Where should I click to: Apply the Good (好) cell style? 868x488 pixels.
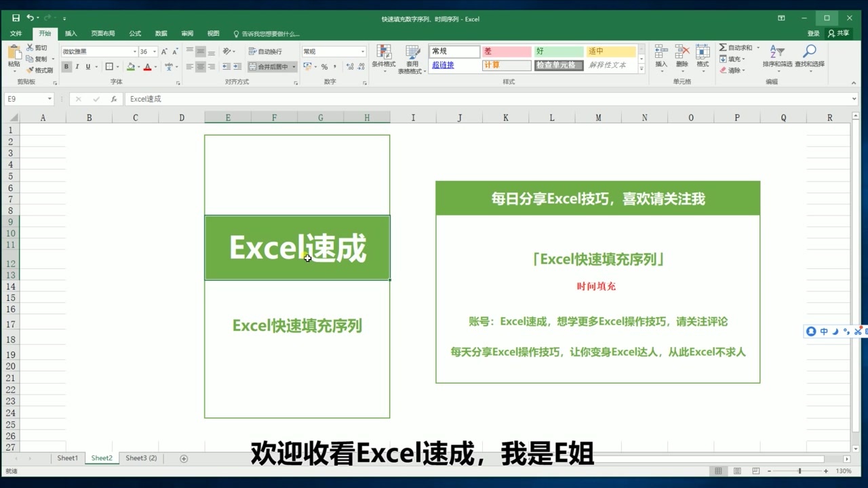pyautogui.click(x=559, y=52)
